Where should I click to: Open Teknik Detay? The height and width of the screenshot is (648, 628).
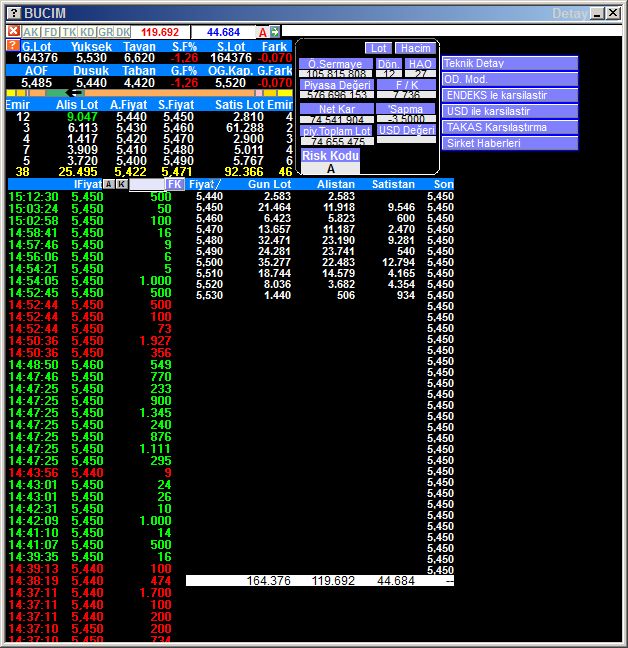[509, 63]
